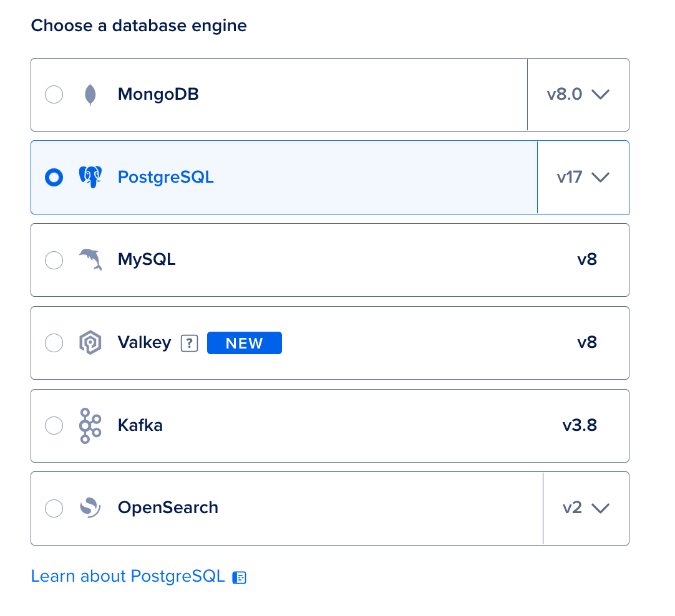Click the PostgreSQL elephant icon
The width and height of the screenshot is (675, 616).
[90, 177]
